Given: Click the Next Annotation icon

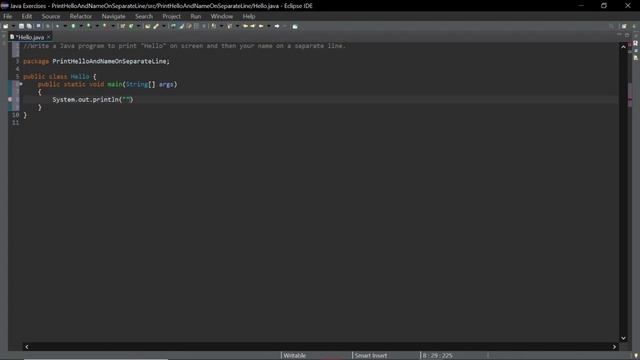Looking at the screenshot, I should tap(214, 26).
